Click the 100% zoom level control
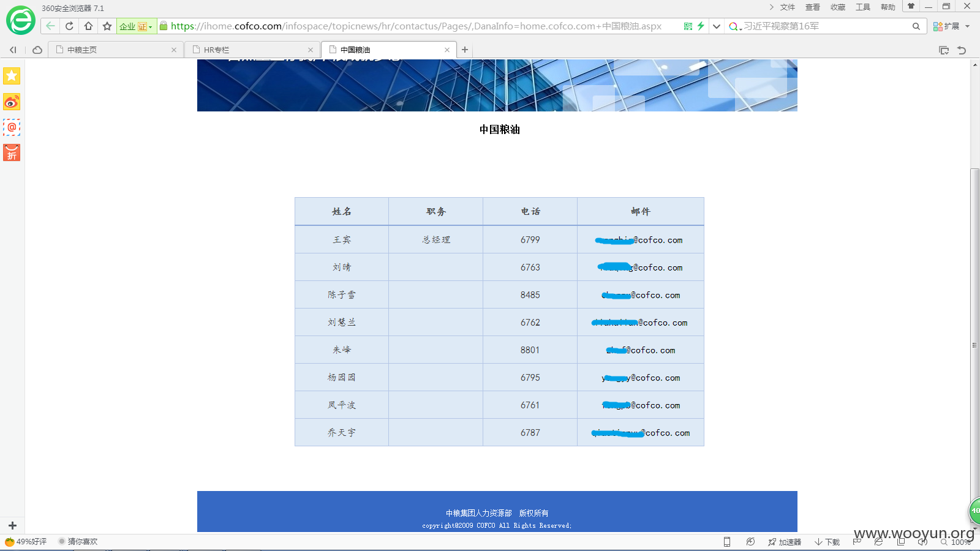The width and height of the screenshot is (980, 551). click(956, 542)
